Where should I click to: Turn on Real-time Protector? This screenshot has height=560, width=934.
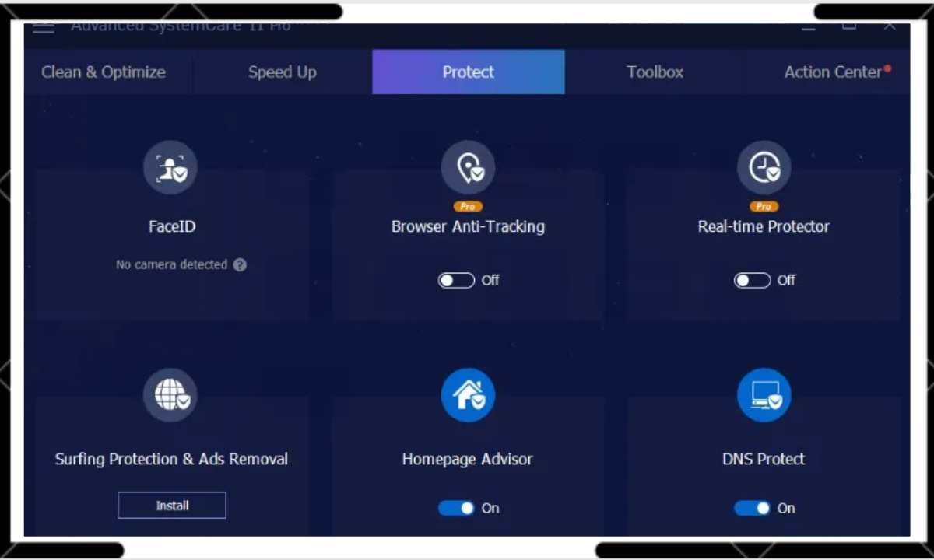coord(752,280)
